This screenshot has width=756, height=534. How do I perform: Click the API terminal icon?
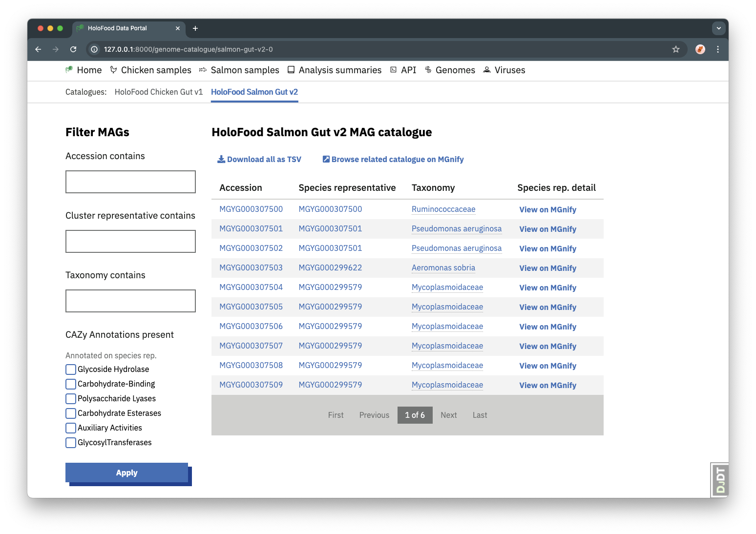pos(394,70)
